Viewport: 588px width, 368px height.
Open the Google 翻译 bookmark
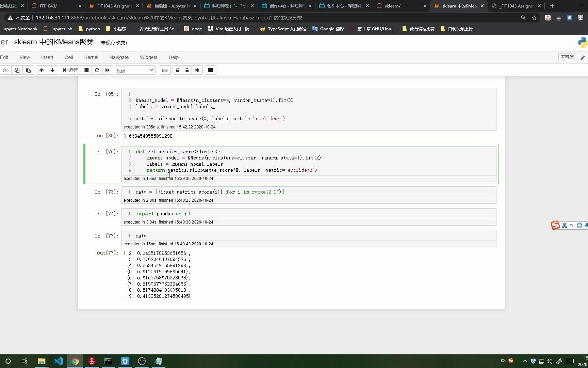tap(328, 29)
